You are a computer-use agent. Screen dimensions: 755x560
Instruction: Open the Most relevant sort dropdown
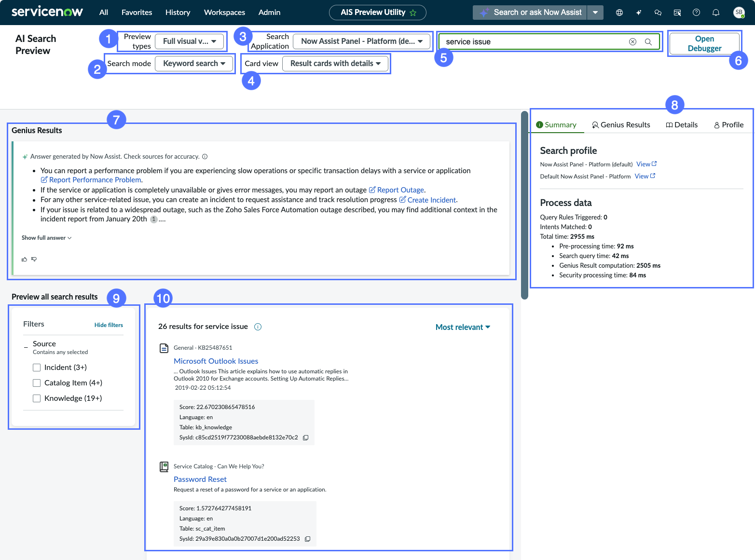pos(463,327)
